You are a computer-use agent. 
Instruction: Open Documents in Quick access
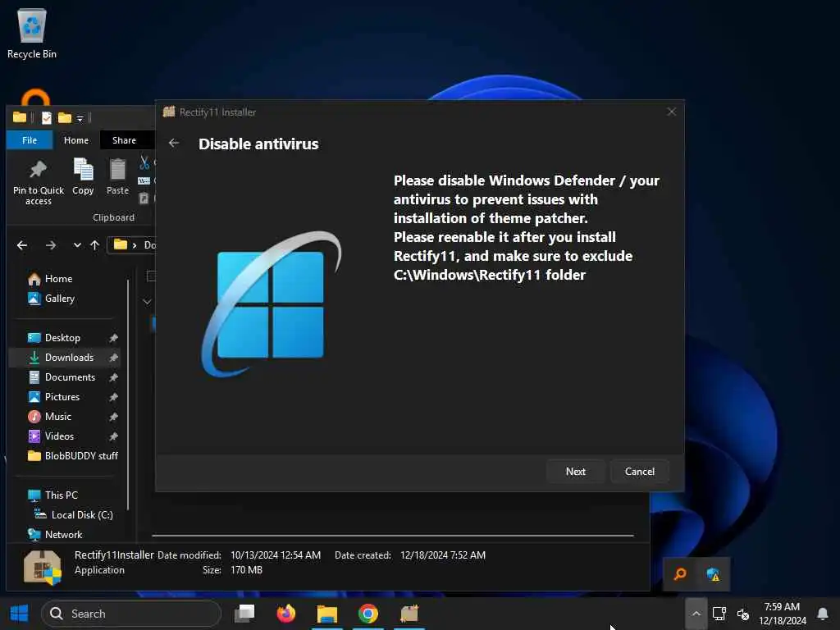[71, 377]
